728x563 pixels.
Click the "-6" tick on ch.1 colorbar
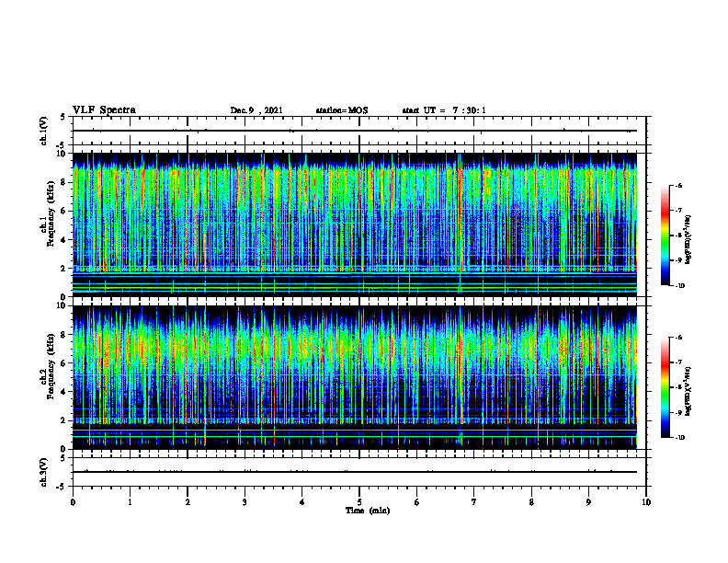point(678,186)
